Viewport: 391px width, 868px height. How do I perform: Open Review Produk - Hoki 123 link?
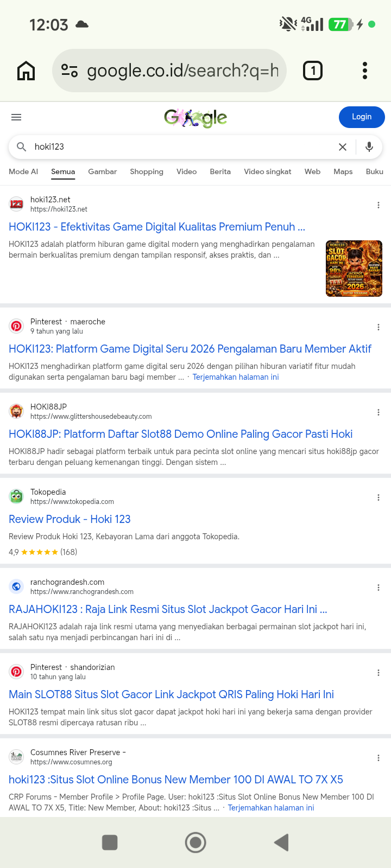click(x=70, y=519)
